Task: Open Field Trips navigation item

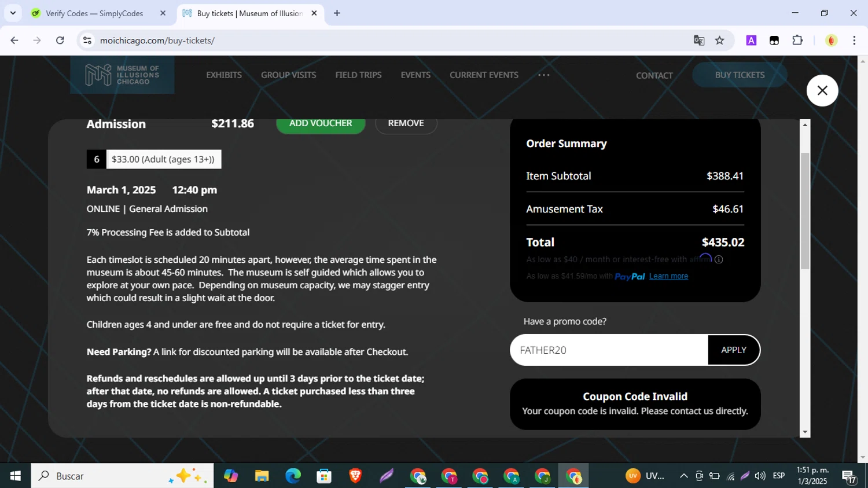Action: pyautogui.click(x=358, y=75)
